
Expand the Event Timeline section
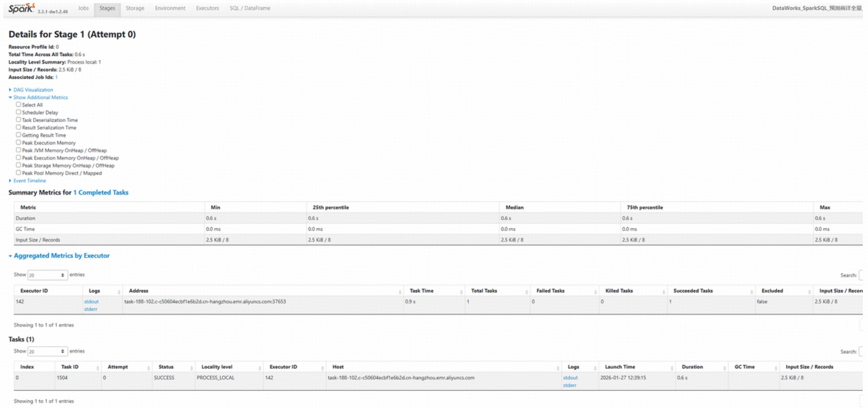(29, 181)
